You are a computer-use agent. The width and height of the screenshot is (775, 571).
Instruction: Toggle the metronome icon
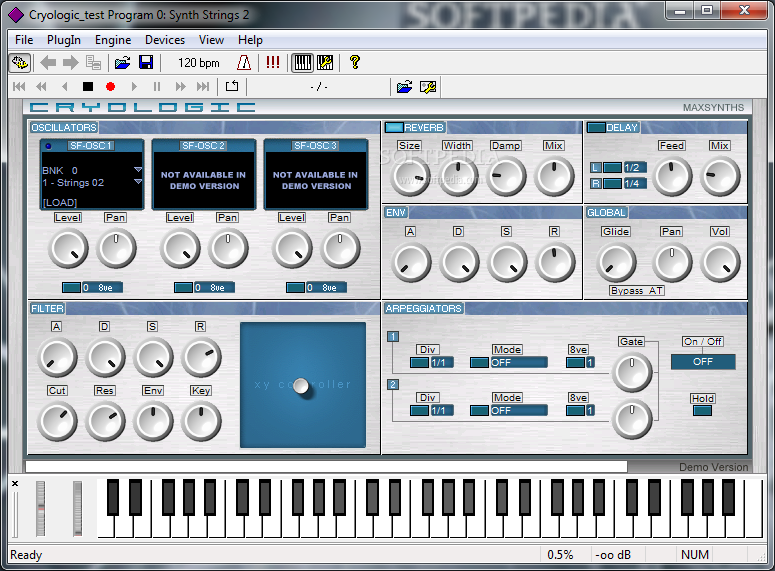click(x=244, y=63)
